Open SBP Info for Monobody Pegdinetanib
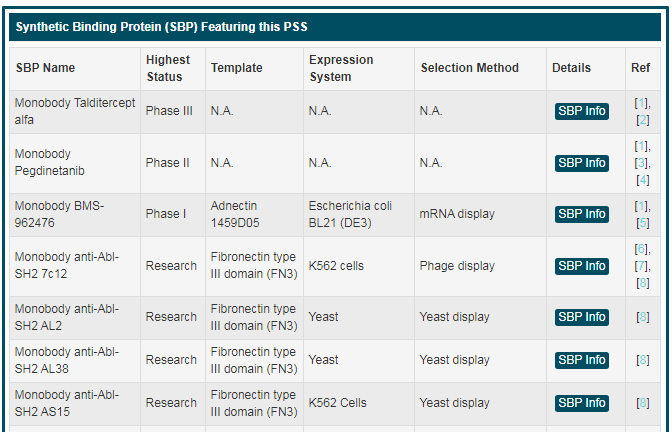The width and height of the screenshot is (672, 432). pos(581,163)
